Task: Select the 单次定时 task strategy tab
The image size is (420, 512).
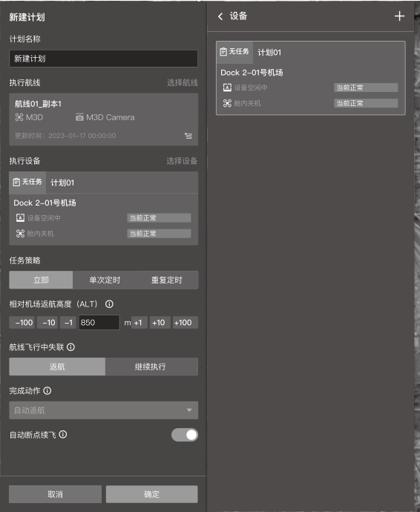Action: pos(105,280)
